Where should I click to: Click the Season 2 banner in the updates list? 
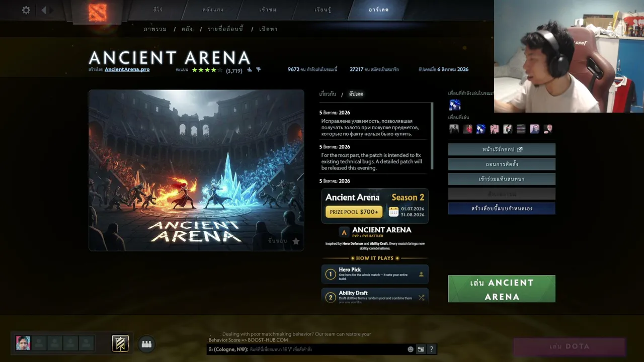pos(375,206)
